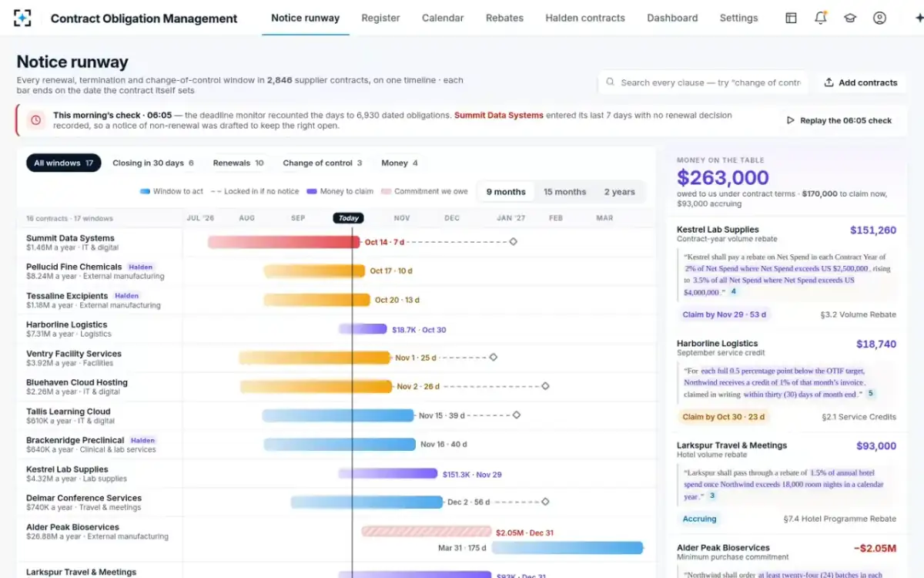Switch timeline range to 2 years

click(x=620, y=192)
